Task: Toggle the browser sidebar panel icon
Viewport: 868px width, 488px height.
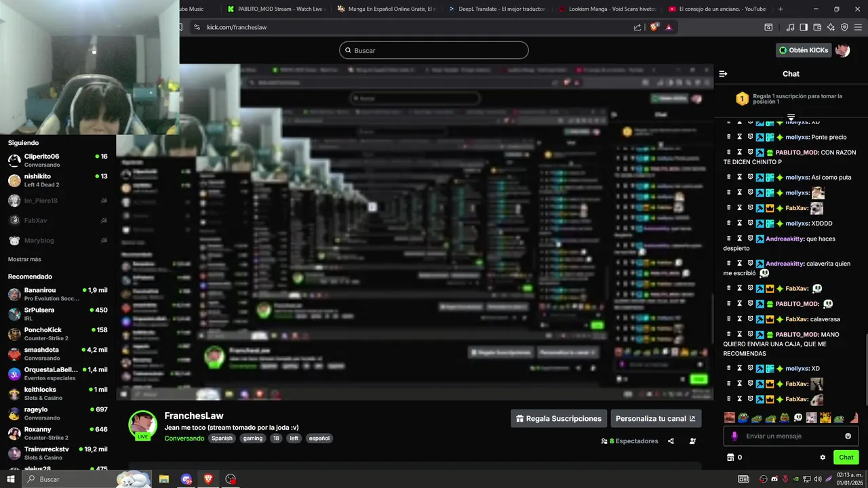Action: click(x=804, y=27)
